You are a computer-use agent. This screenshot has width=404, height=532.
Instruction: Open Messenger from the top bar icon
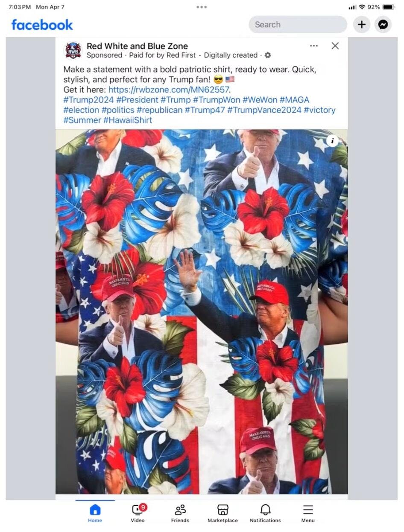[383, 25]
